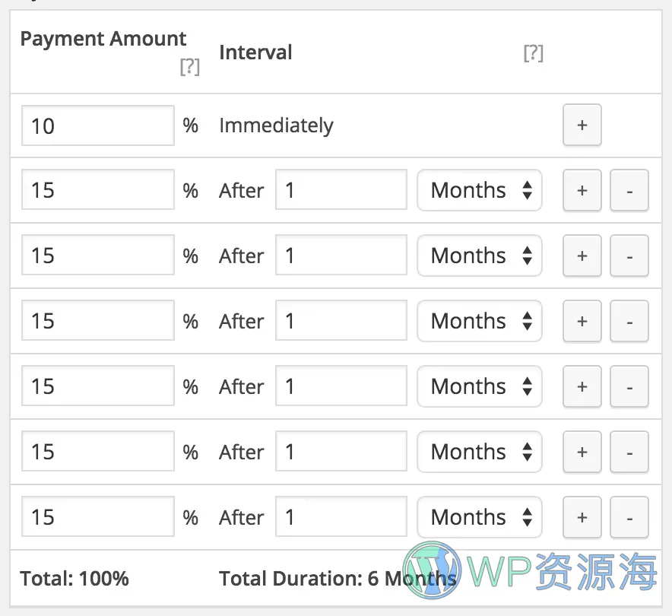This screenshot has width=672, height=616.
Task: Remove the last payment row with minus
Action: coord(629,517)
